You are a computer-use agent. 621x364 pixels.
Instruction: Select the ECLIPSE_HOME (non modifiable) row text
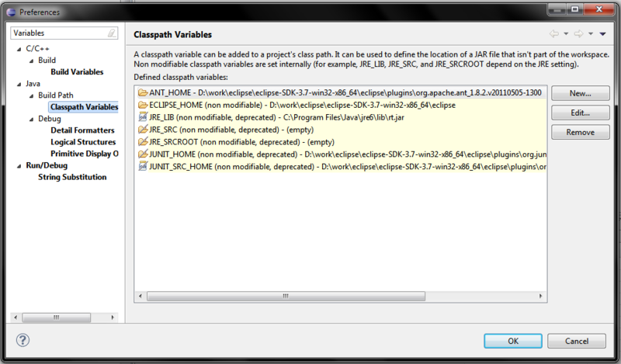coord(302,105)
